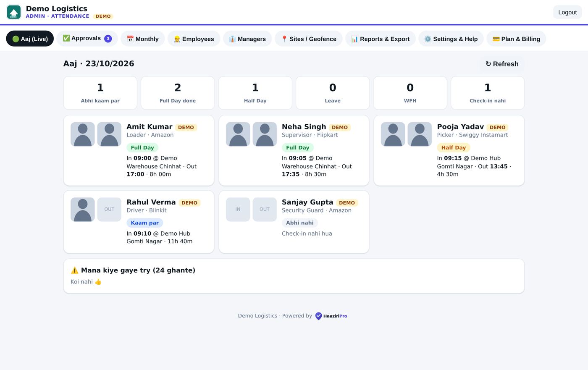The height and width of the screenshot is (370, 588).
Task: Click 'Check-in nahi hua' text
Action: pos(307,234)
